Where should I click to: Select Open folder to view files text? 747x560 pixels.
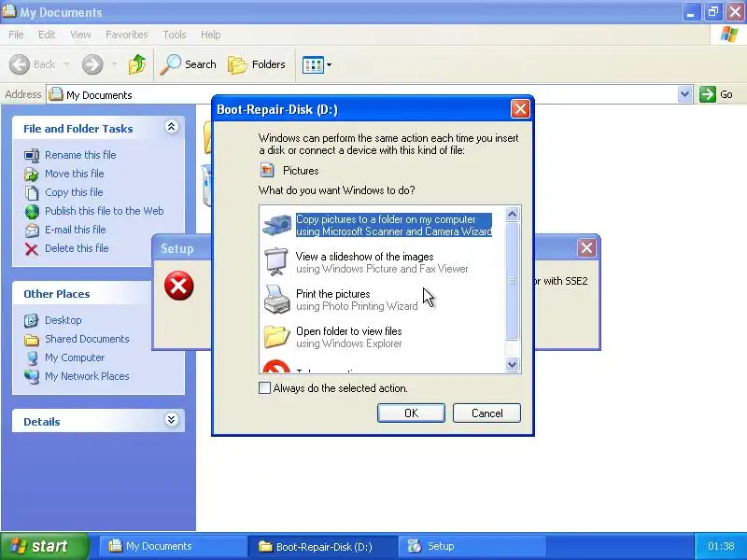(x=349, y=331)
